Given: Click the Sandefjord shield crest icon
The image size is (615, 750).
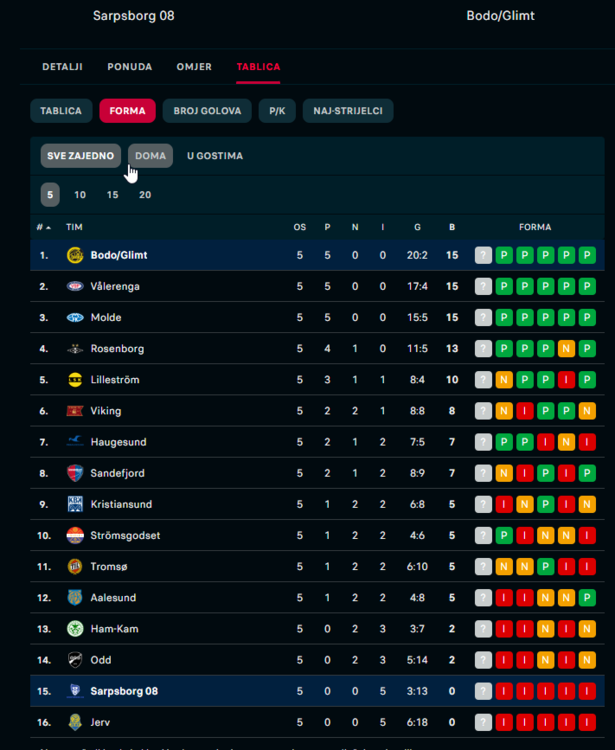Looking at the screenshot, I should (x=75, y=473).
